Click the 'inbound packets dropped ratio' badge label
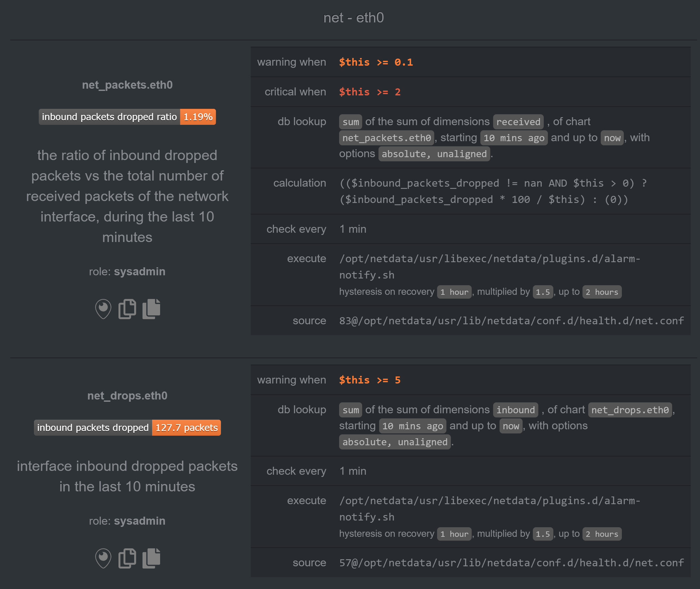The width and height of the screenshot is (700, 589). point(109,117)
